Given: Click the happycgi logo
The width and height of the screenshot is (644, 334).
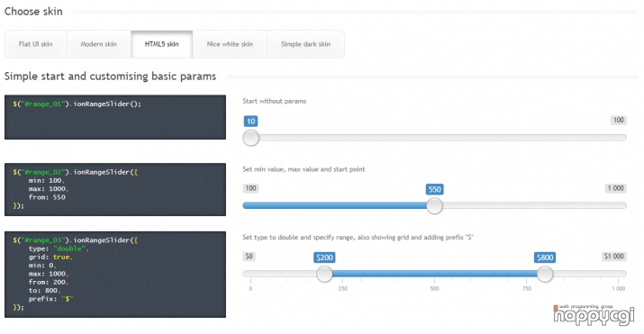Looking at the screenshot, I should click(x=594, y=315).
